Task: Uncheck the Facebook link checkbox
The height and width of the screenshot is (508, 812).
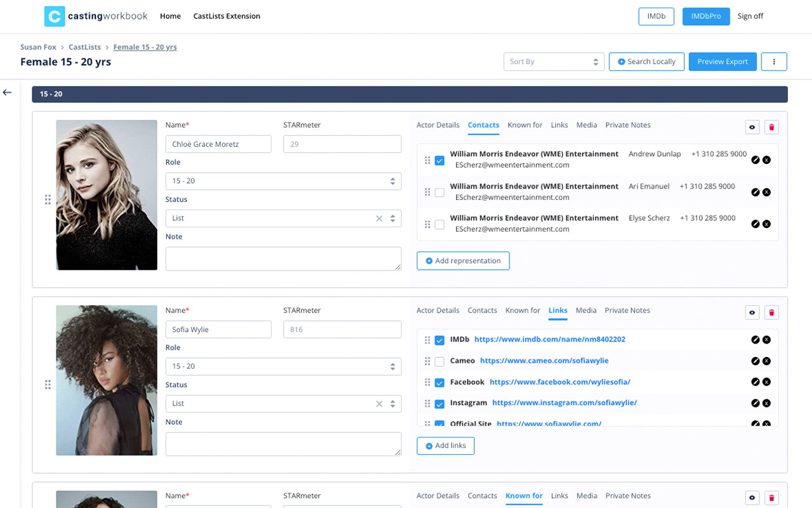Action: coord(439,382)
